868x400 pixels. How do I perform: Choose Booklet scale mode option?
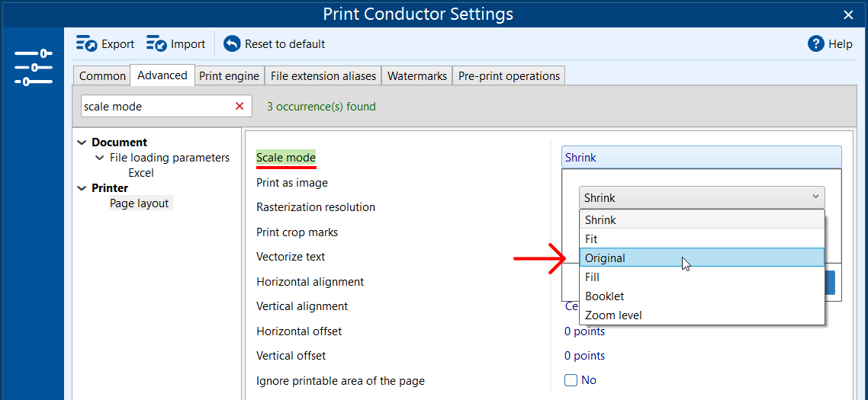pos(604,296)
